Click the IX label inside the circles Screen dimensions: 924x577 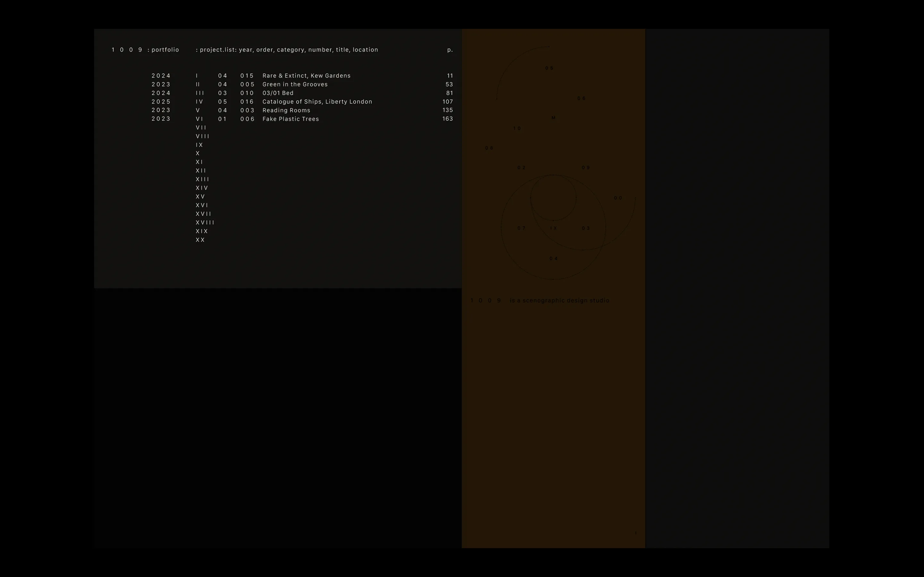[553, 228]
